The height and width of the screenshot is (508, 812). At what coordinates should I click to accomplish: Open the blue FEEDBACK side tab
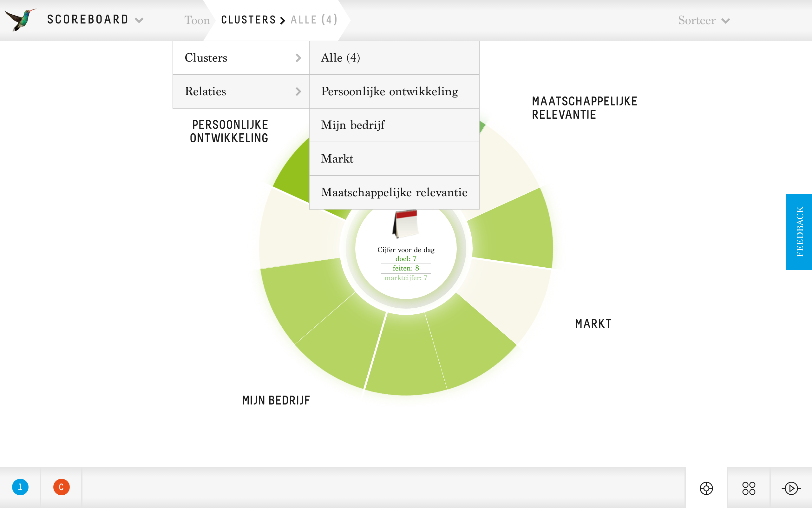coord(799,231)
